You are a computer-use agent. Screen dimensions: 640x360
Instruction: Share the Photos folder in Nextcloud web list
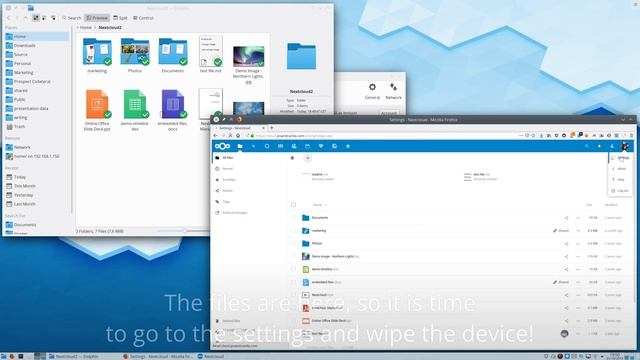(566, 244)
